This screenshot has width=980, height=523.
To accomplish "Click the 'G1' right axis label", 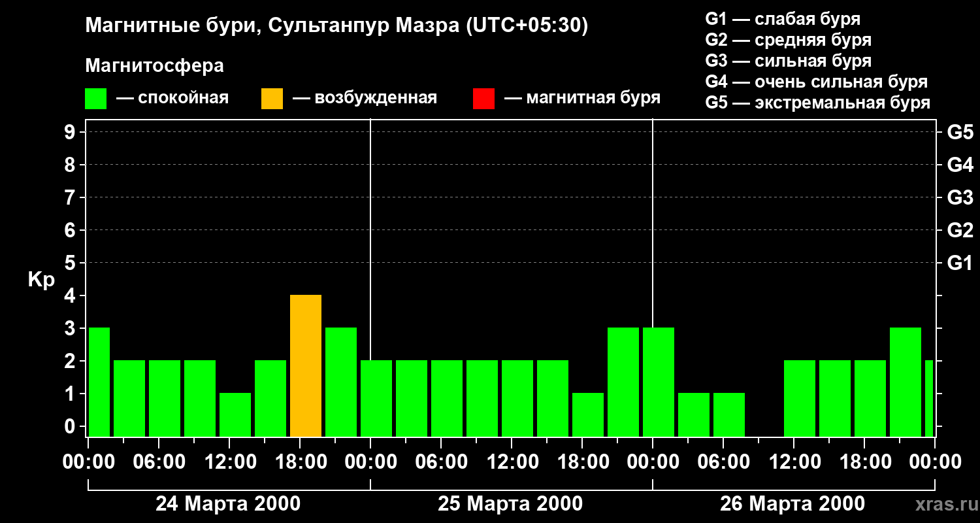I will pos(960,263).
